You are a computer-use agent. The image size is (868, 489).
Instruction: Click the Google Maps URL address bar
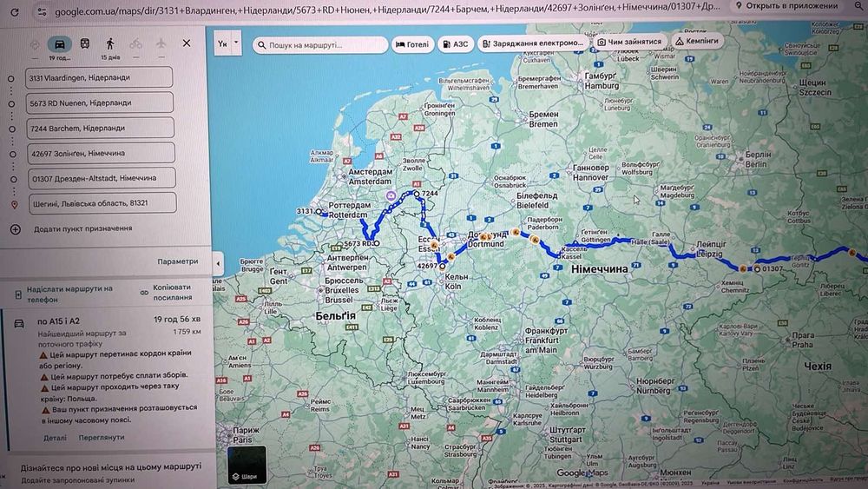(x=387, y=9)
